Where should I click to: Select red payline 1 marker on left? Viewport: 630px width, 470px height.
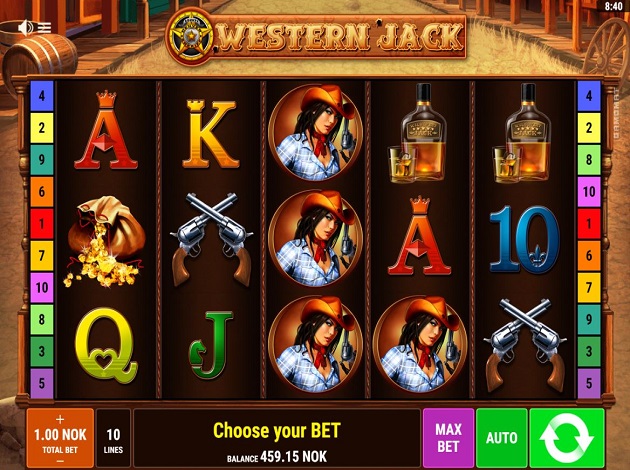tap(42, 223)
